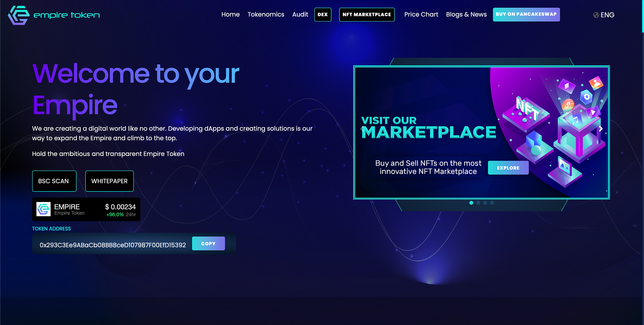Go to the Home menu item

click(231, 14)
